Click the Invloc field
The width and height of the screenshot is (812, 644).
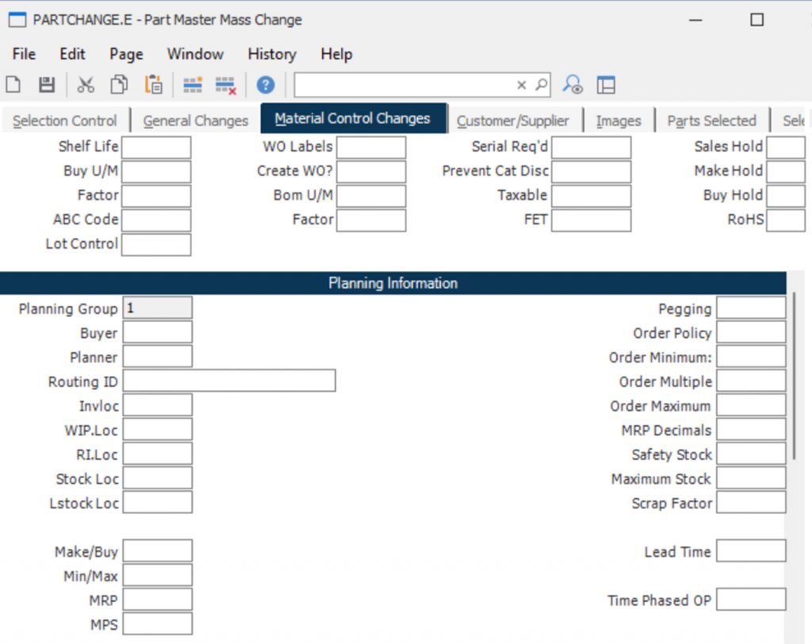158,405
